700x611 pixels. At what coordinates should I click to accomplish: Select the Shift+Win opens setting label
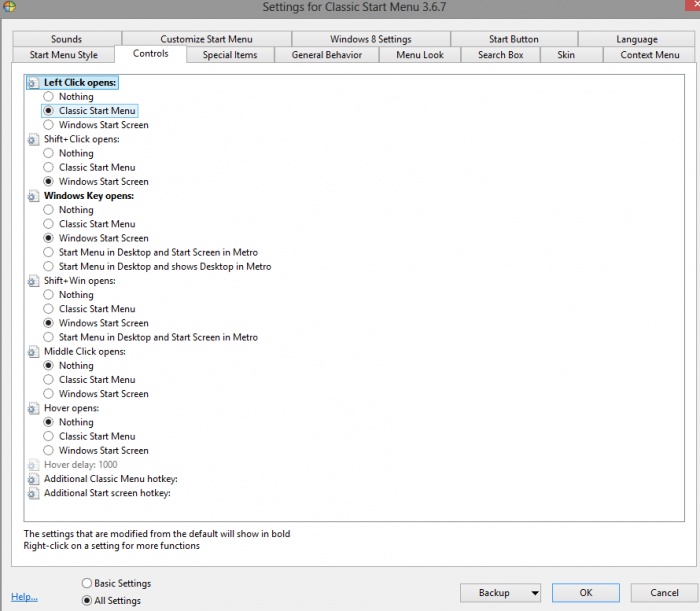click(79, 281)
